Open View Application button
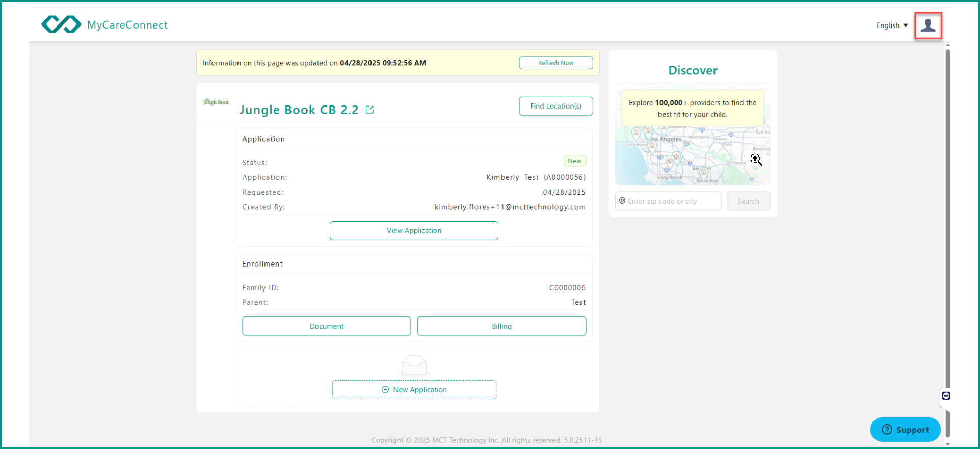The height and width of the screenshot is (449, 980). click(414, 230)
